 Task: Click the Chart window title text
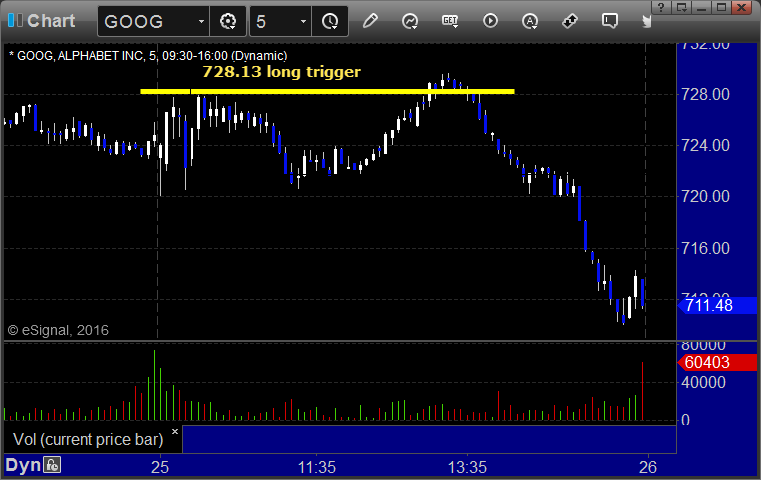51,21
